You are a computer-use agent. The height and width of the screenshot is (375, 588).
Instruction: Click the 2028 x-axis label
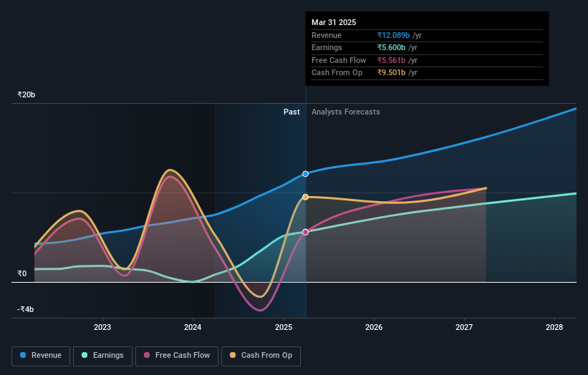[554, 328]
